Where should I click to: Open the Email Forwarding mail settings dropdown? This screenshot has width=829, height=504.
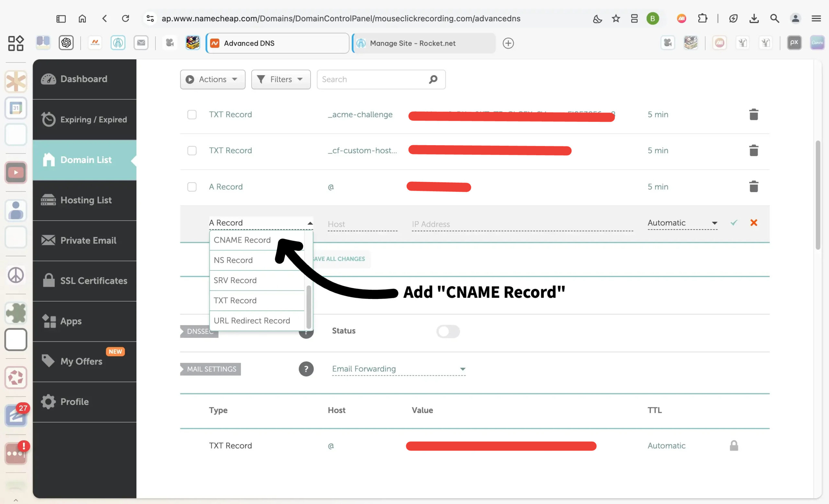coord(398,369)
